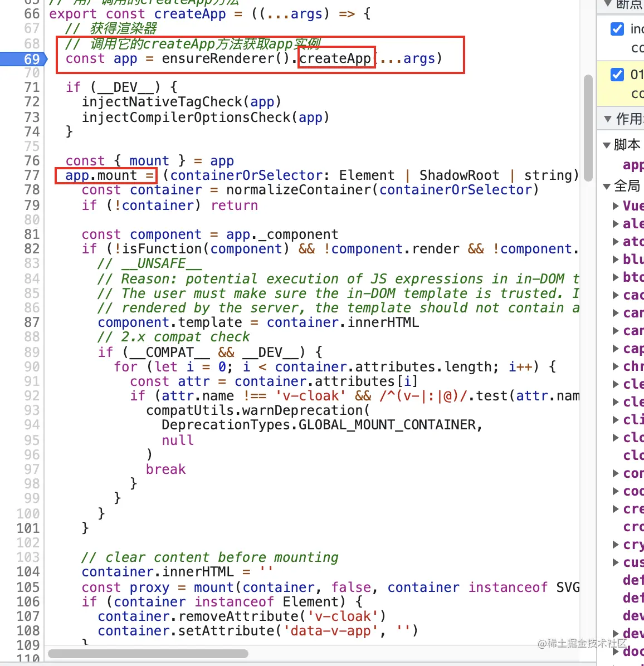Click 'injectNativeTagCheck' in the code

[162, 102]
